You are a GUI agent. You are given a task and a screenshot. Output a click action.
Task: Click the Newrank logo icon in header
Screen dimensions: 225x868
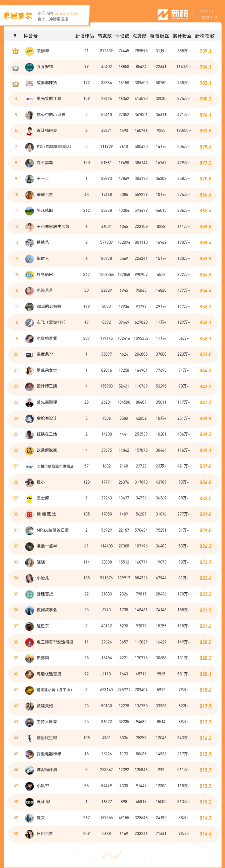tap(163, 14)
